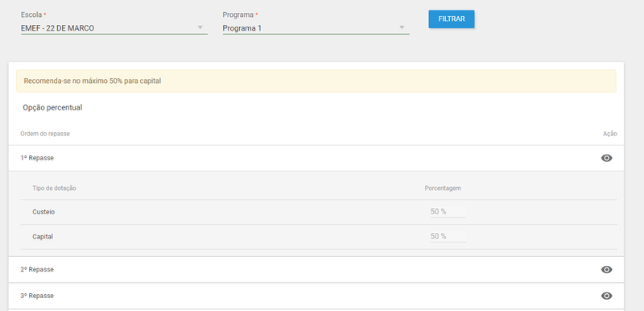Screen dimensions: 644x311
Task: Toggle the eye icon for 1º Repasse
Action: (606, 158)
